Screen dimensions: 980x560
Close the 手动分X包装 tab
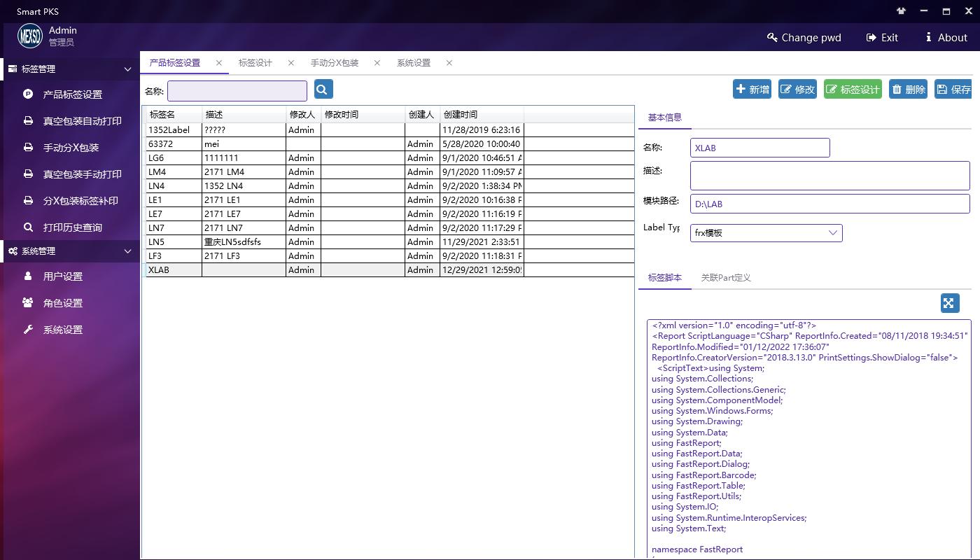[x=377, y=63]
